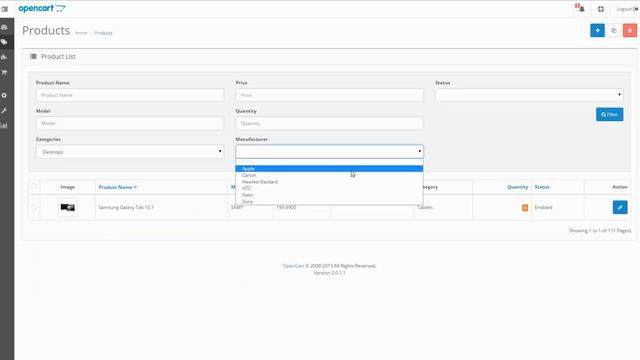Click the Tablets category cell

point(425,207)
